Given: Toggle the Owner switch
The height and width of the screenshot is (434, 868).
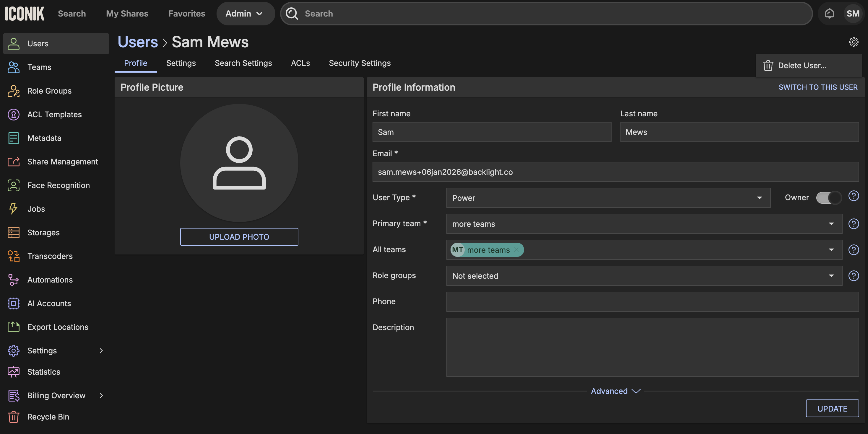Looking at the screenshot, I should (x=829, y=198).
